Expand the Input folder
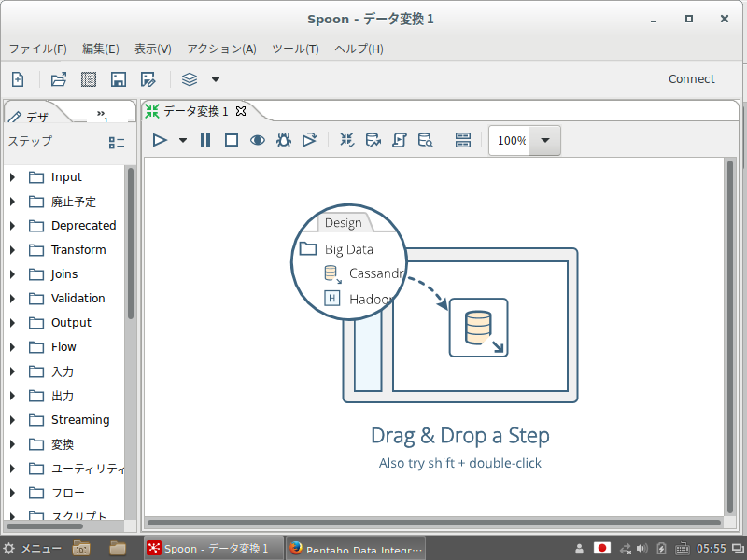Screen dimensions: 747x560 pyautogui.click(x=11, y=176)
